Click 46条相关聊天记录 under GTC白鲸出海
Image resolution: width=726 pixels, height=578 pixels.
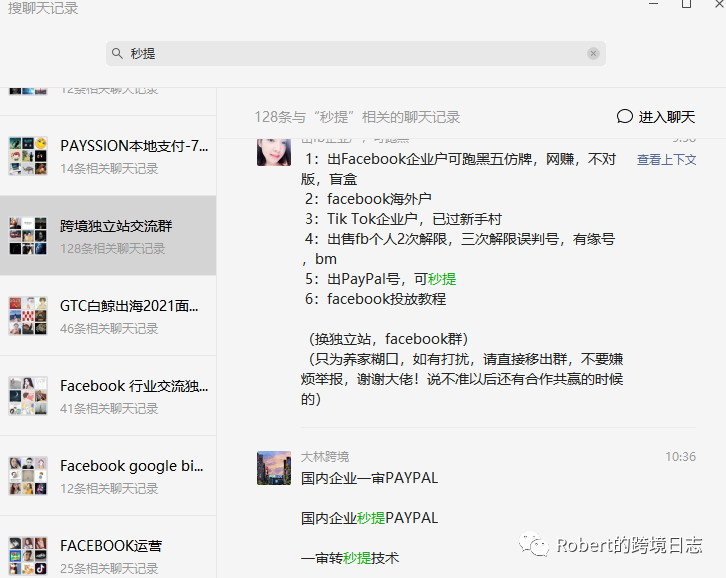(x=109, y=329)
